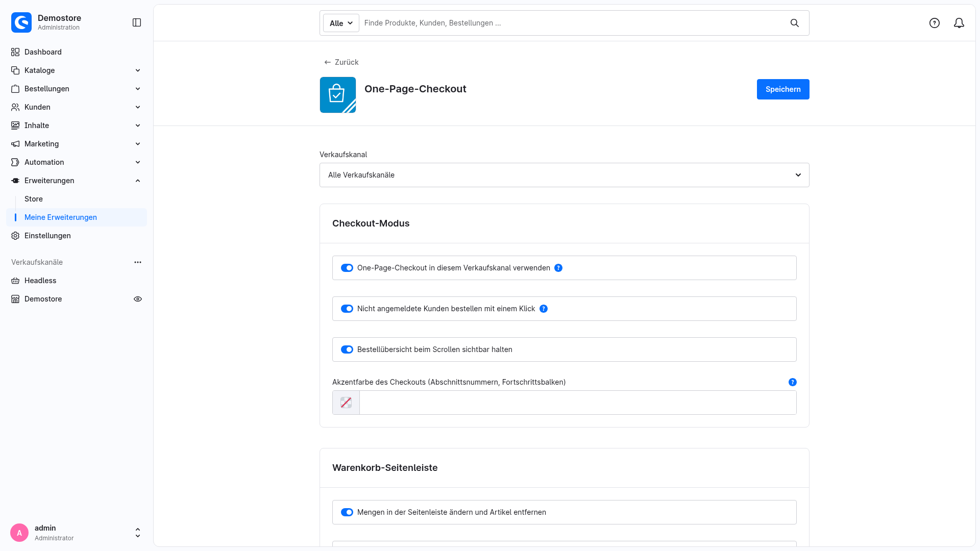Open the Verkaufskanal select dropdown
Viewport: 980px width, 551px height.
coord(565,175)
